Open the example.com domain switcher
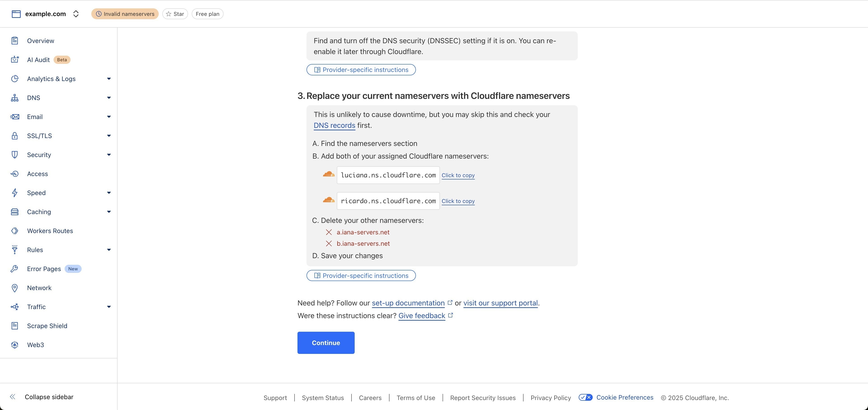Image resolution: width=868 pixels, height=410 pixels. pos(76,14)
